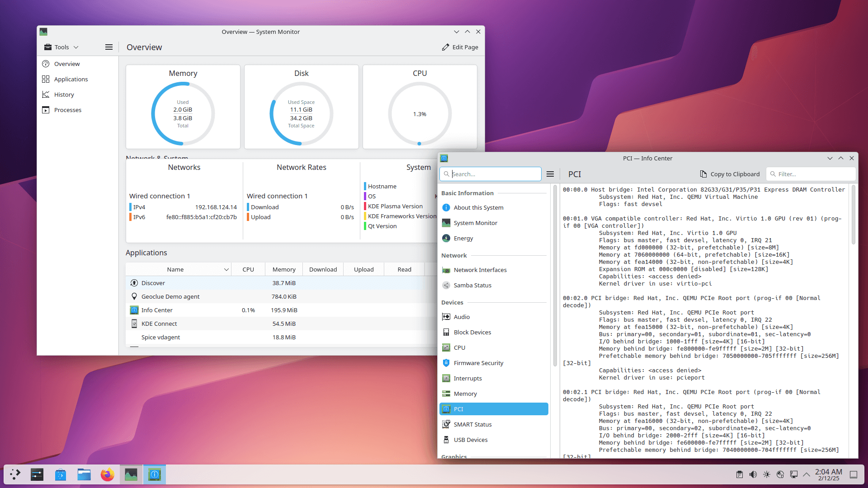Open Firefox from the taskbar
This screenshot has width=868, height=488.
pos(107,474)
